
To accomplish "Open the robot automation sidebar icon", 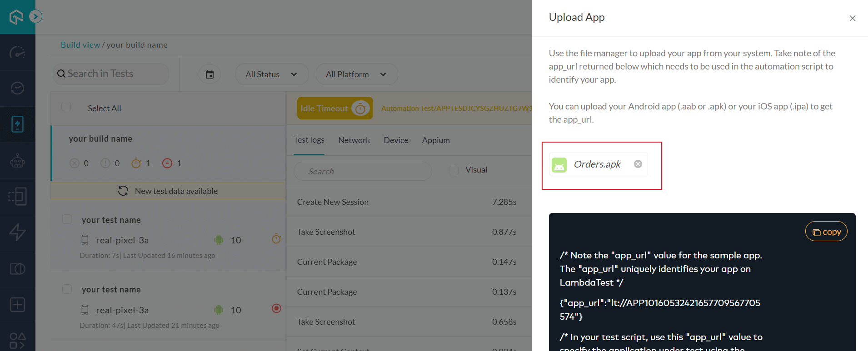I will [17, 161].
